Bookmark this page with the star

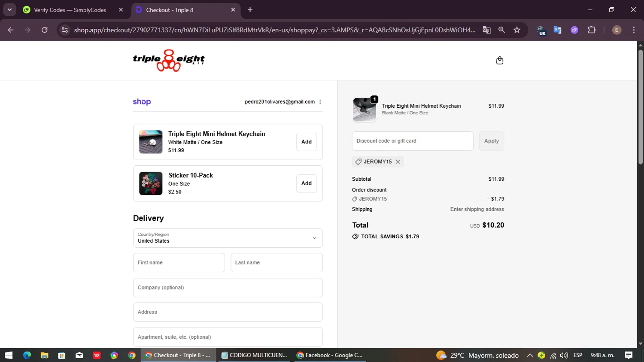pyautogui.click(x=517, y=30)
